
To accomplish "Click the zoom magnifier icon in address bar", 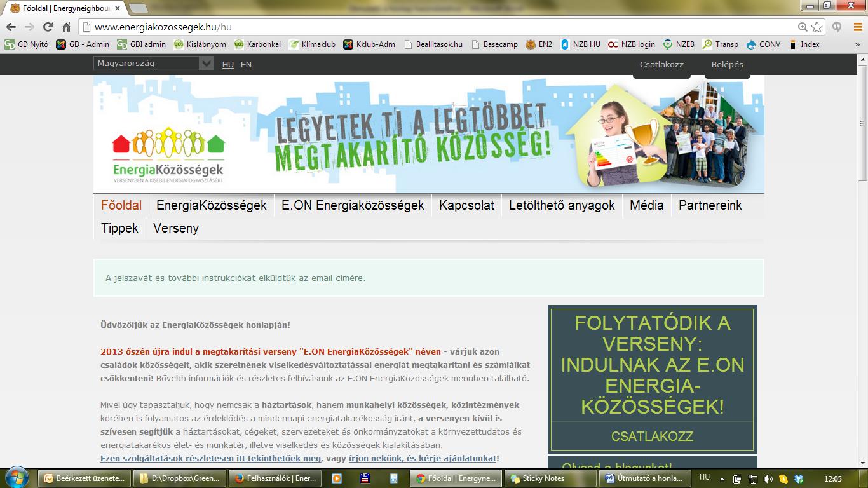I will (803, 27).
